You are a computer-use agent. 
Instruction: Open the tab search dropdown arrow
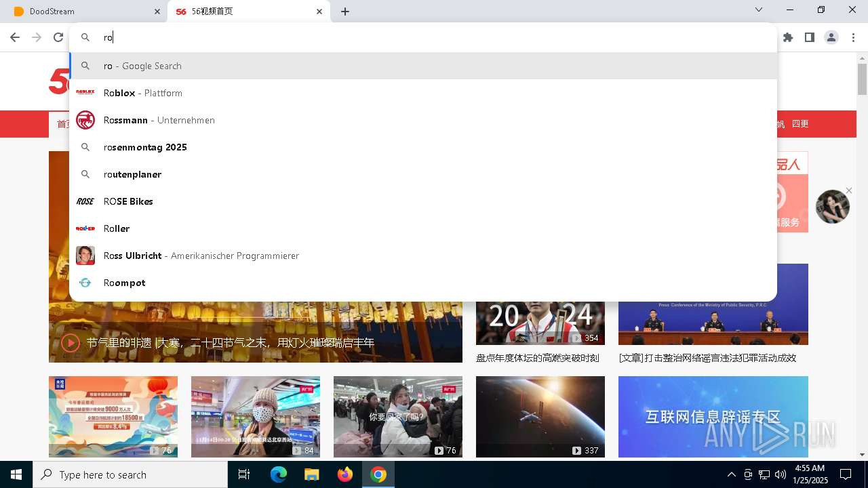pyautogui.click(x=759, y=9)
